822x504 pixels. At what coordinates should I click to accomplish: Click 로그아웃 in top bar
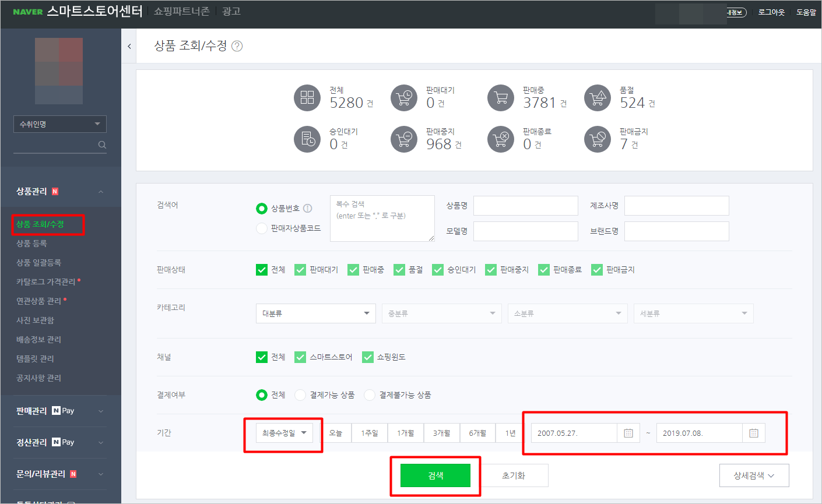pos(771,12)
